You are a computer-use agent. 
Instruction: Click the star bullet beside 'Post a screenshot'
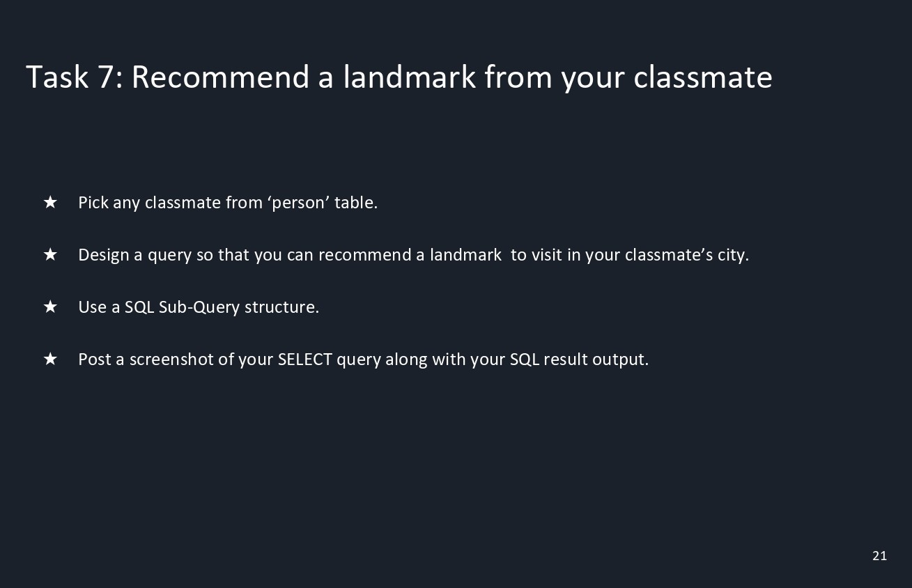coord(50,359)
